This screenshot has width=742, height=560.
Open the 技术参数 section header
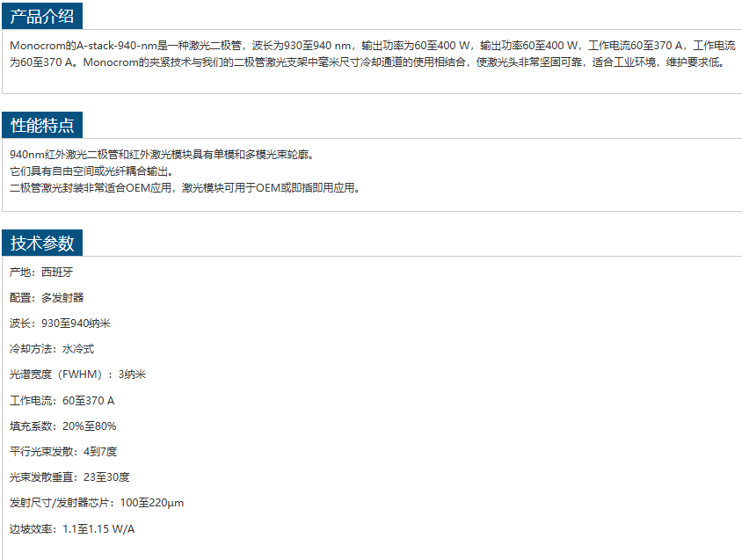point(41,244)
